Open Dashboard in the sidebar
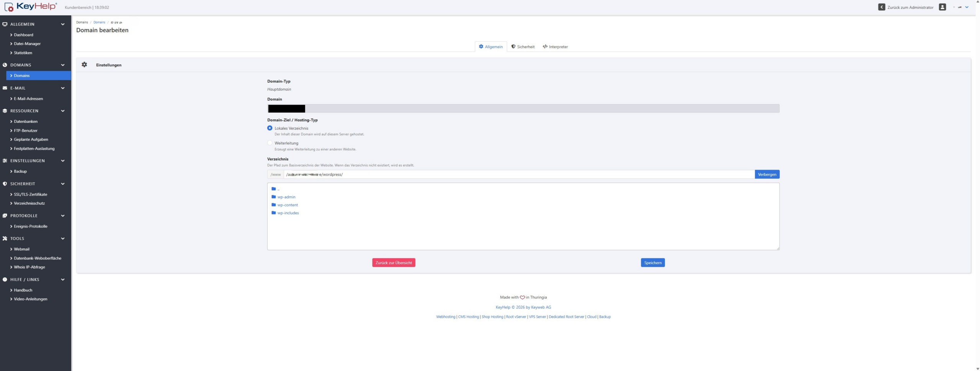This screenshot has width=980, height=371. [x=23, y=35]
